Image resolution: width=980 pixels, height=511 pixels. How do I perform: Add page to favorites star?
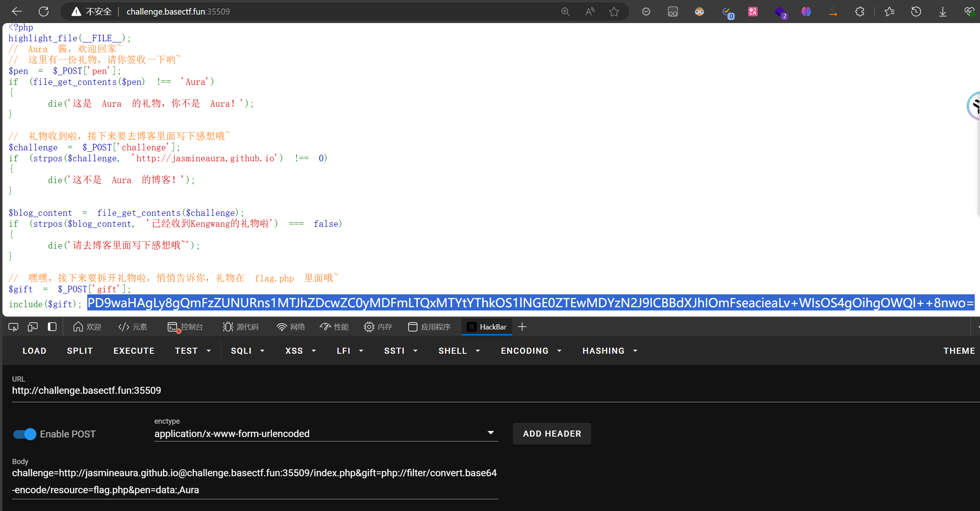[x=614, y=12]
